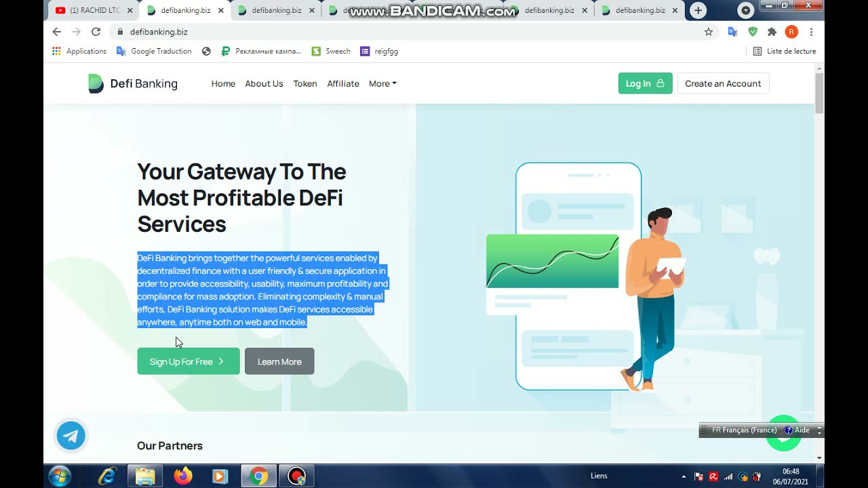Switch to the last defibanking.biz tab

pos(639,10)
